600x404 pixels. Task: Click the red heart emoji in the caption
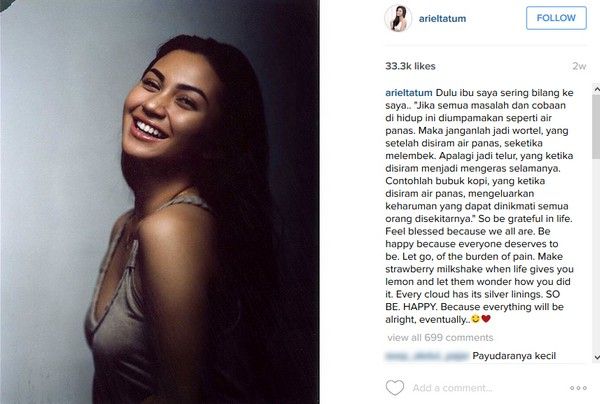tap(486, 319)
